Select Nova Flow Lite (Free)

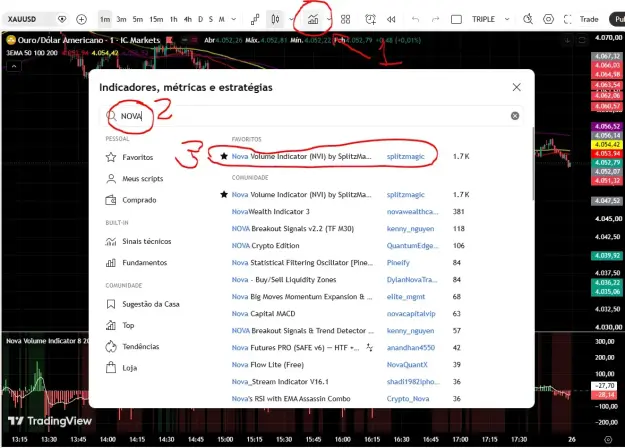click(267, 365)
